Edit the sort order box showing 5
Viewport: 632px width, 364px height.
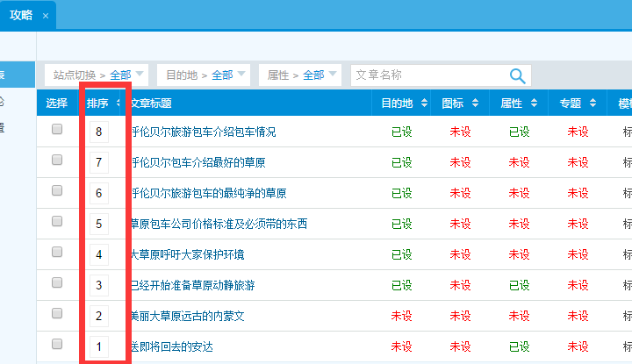pos(99,224)
